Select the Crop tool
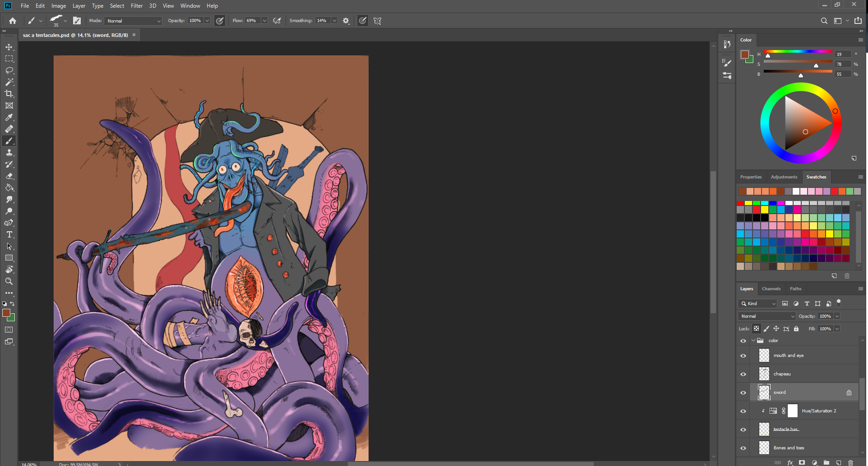Viewport: 868px width, 466px height. tap(9, 94)
